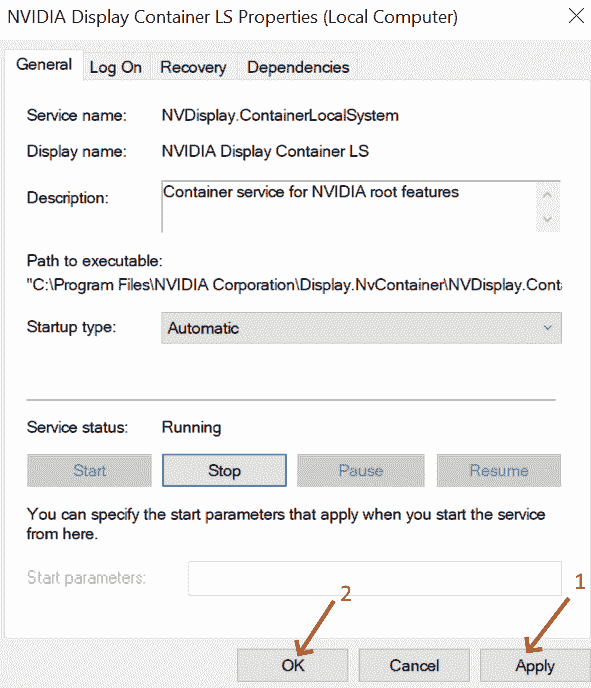Click the description scroll up arrow
The height and width of the screenshot is (688, 591).
coord(547,194)
